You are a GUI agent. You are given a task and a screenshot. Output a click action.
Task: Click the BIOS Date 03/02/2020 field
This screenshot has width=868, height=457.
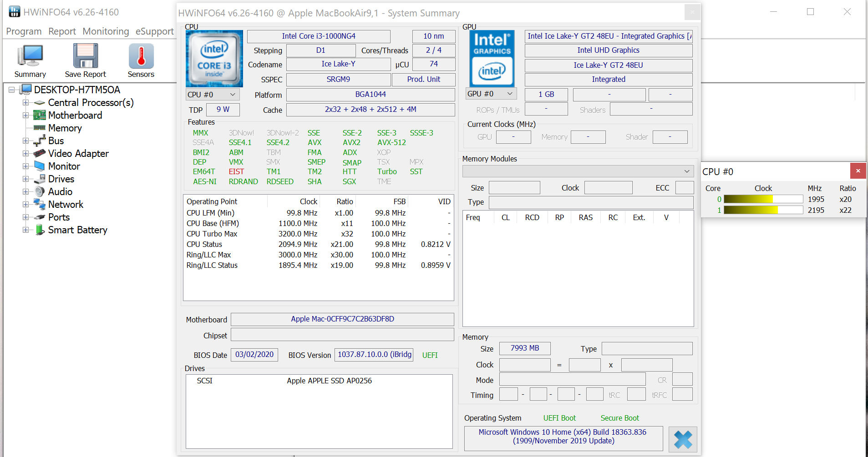pos(254,355)
